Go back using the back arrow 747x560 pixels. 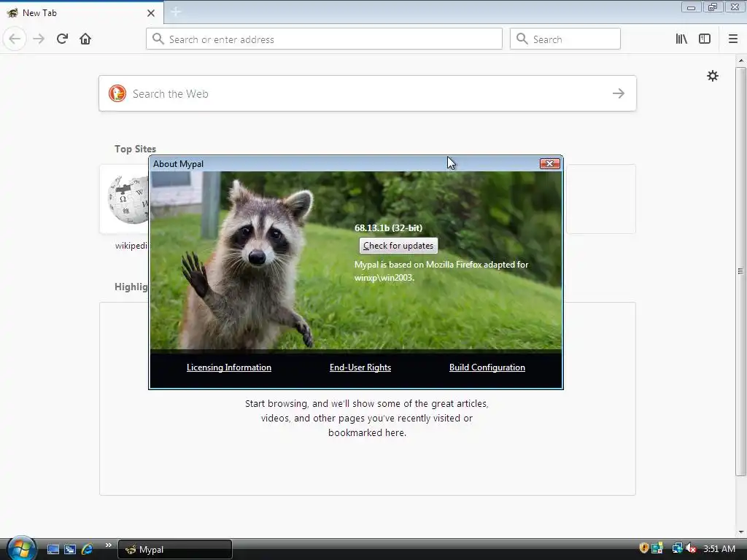coord(15,39)
